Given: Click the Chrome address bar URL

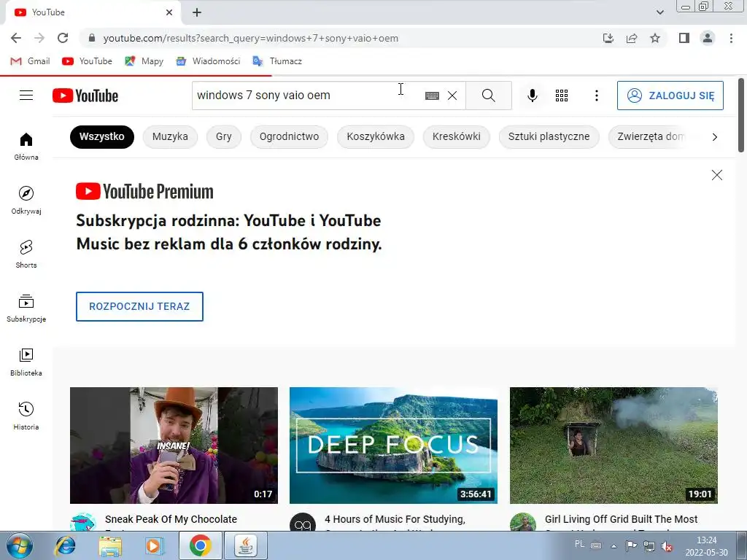Looking at the screenshot, I should click(x=251, y=38).
